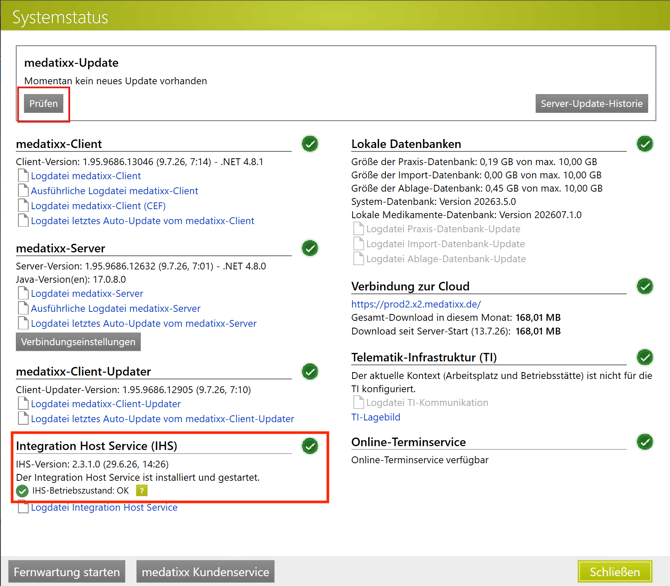Click the Lokale Datenbanken green status checkmark

[645, 144]
